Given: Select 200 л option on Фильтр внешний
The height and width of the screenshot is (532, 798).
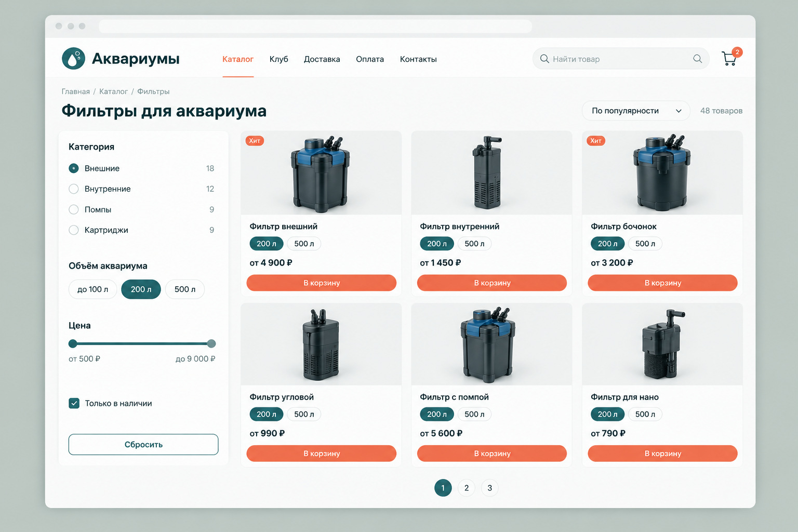Looking at the screenshot, I should tap(267, 244).
